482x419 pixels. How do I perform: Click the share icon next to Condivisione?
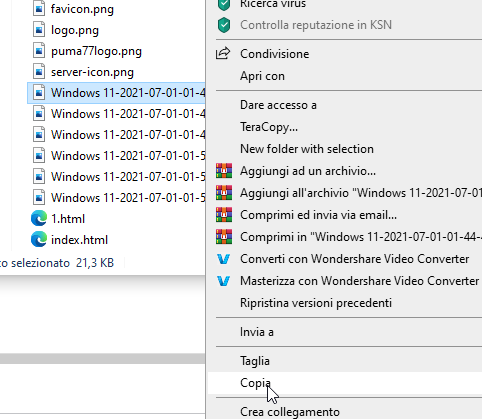(x=223, y=53)
